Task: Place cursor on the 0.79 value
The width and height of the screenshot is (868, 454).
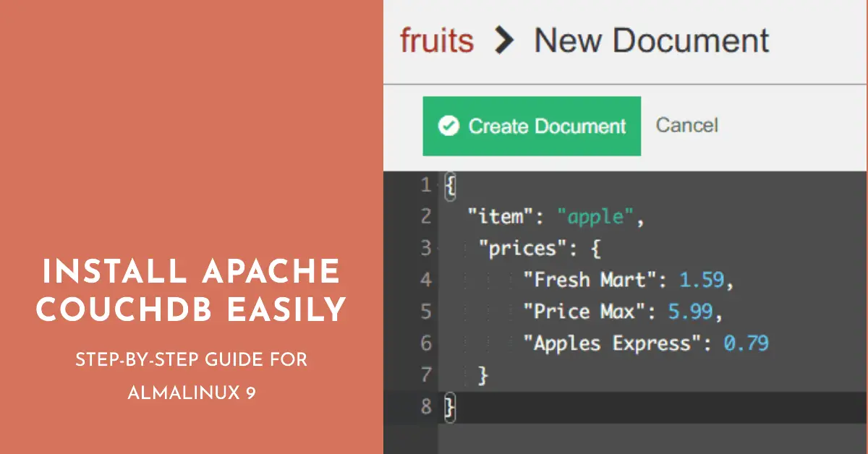Action: 746,343
